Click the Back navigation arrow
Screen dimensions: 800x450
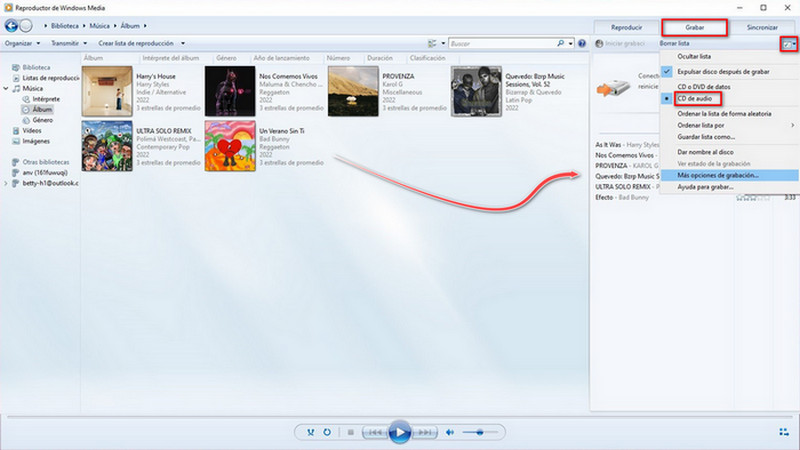[x=11, y=26]
